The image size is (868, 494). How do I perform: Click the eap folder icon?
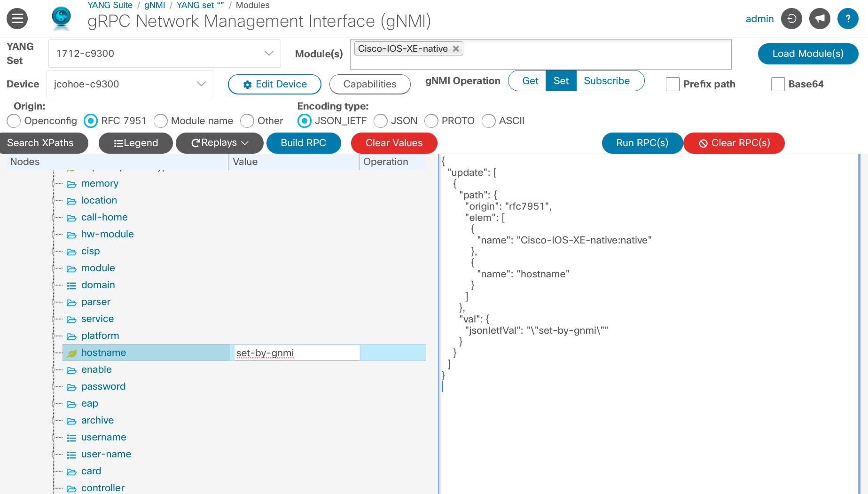tap(71, 404)
